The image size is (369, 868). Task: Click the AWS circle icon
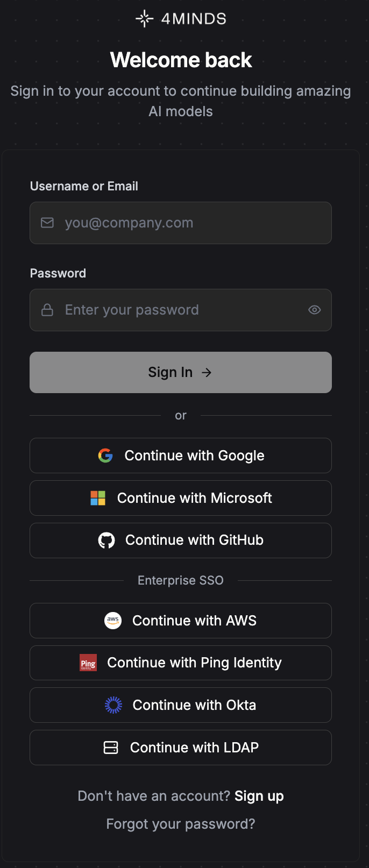[x=113, y=621]
